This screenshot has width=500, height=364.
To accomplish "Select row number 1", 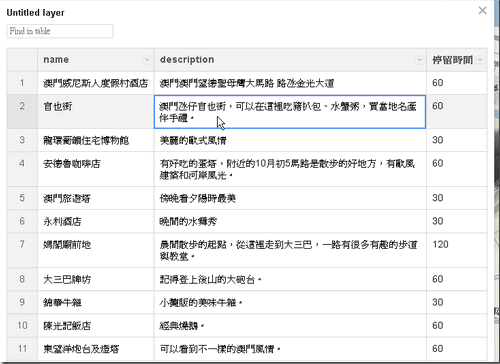I will click(x=22, y=83).
